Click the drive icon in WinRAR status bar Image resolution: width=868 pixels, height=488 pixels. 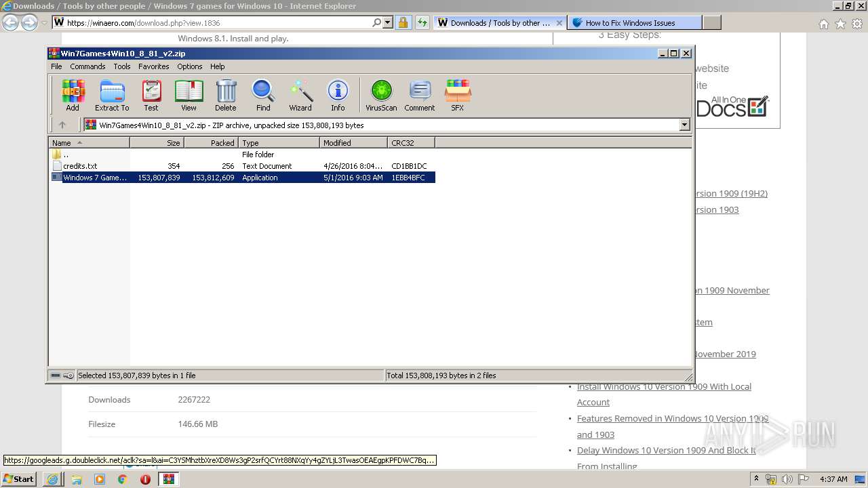pyautogui.click(x=56, y=375)
